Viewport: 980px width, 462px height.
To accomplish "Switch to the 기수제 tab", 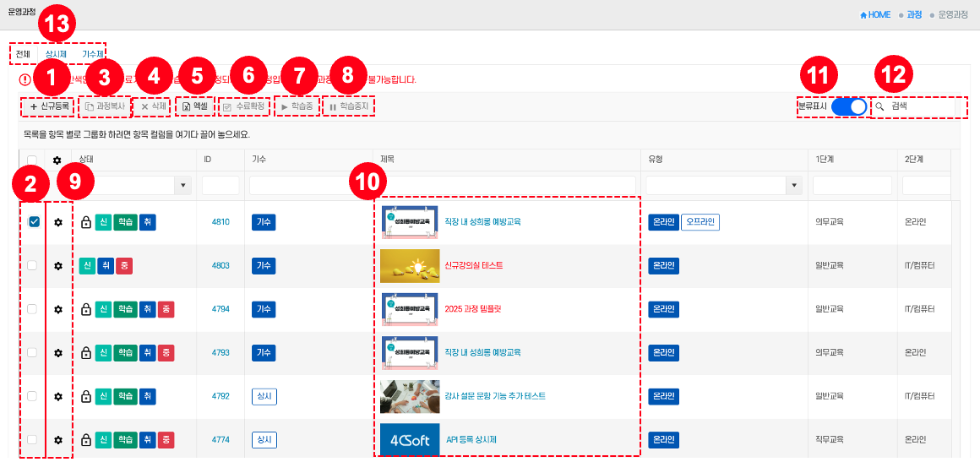I will (92, 55).
